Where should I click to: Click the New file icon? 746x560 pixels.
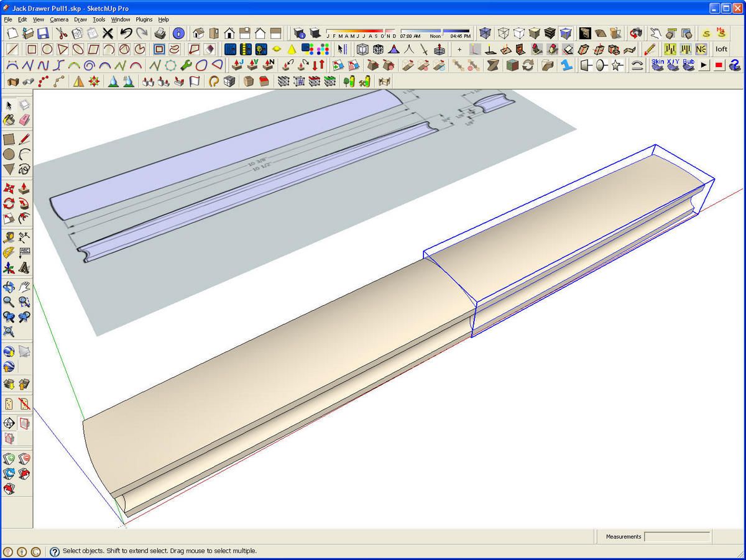click(x=12, y=33)
